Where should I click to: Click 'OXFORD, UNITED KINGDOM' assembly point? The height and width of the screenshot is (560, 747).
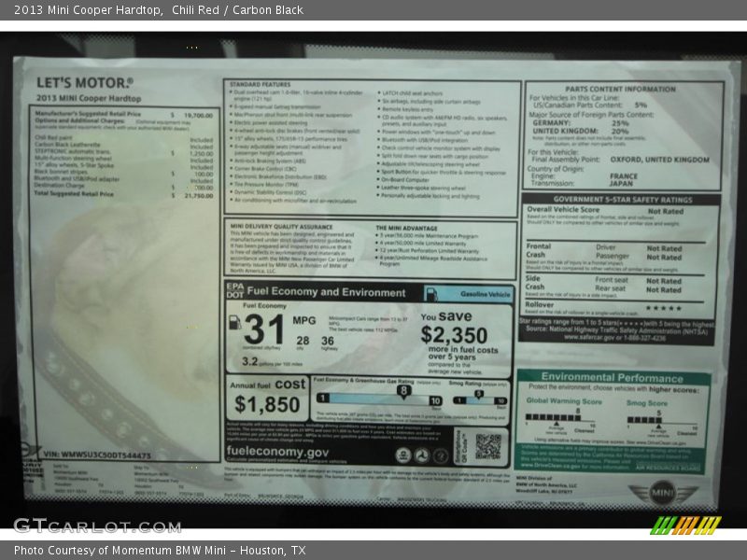pyautogui.click(x=660, y=160)
